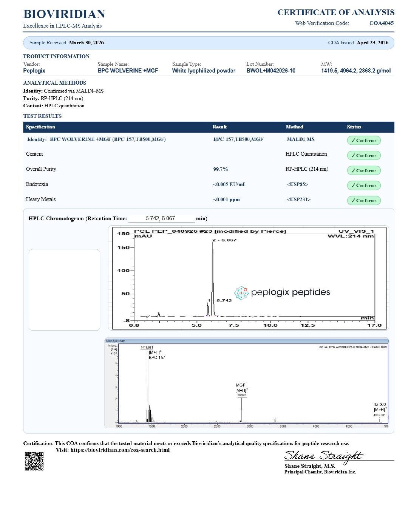The image size is (411, 532).
Task: Click the Status column header
Action: 354,127
